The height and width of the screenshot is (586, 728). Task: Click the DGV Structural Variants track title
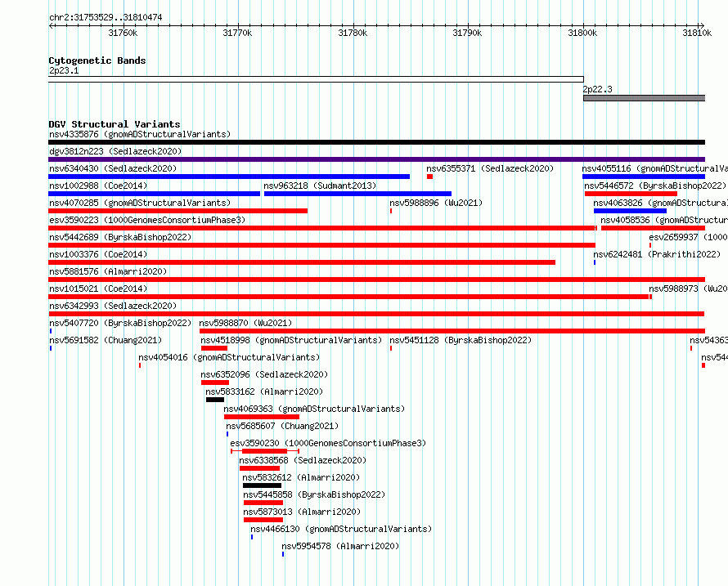115,124
